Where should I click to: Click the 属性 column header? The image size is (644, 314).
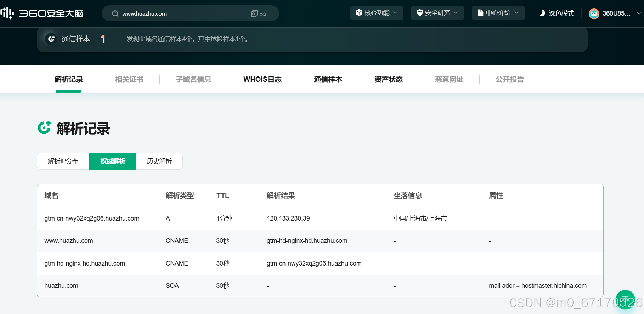(x=496, y=195)
